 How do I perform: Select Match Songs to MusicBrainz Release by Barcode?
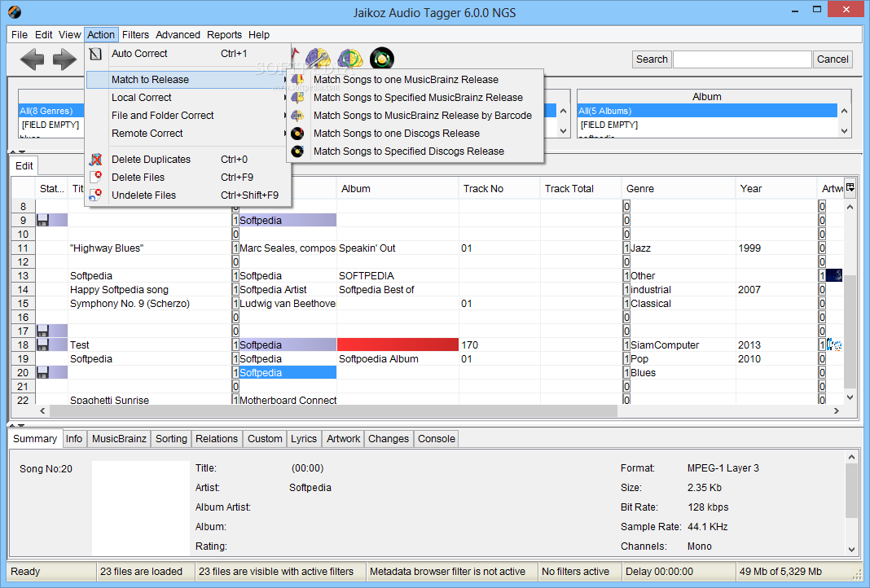[x=415, y=115]
